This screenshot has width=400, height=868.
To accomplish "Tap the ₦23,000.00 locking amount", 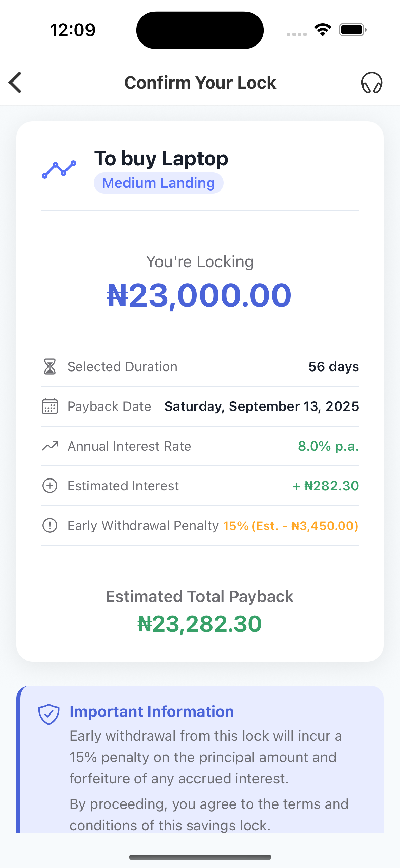I will pos(199,295).
